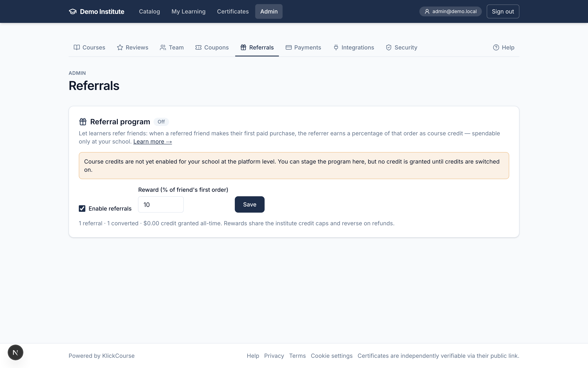The image size is (588, 368).
Task: Click gift icon next to Referral program heading
Action: click(x=83, y=122)
